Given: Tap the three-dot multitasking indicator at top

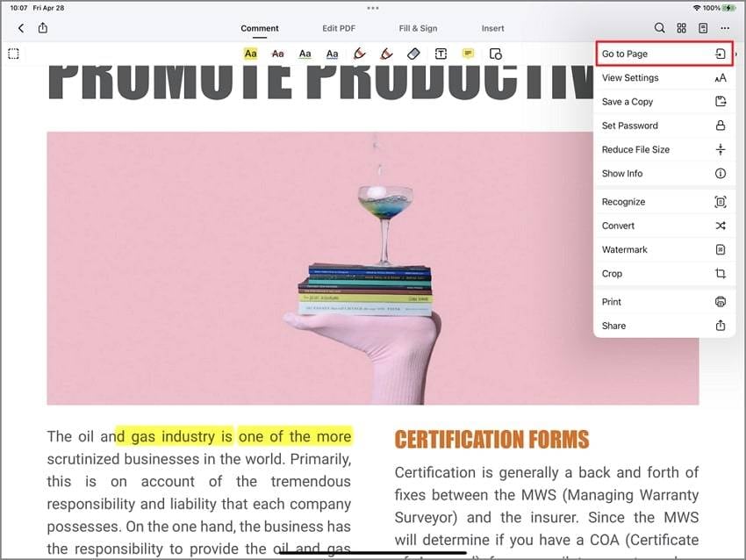Looking at the screenshot, I should (x=373, y=8).
